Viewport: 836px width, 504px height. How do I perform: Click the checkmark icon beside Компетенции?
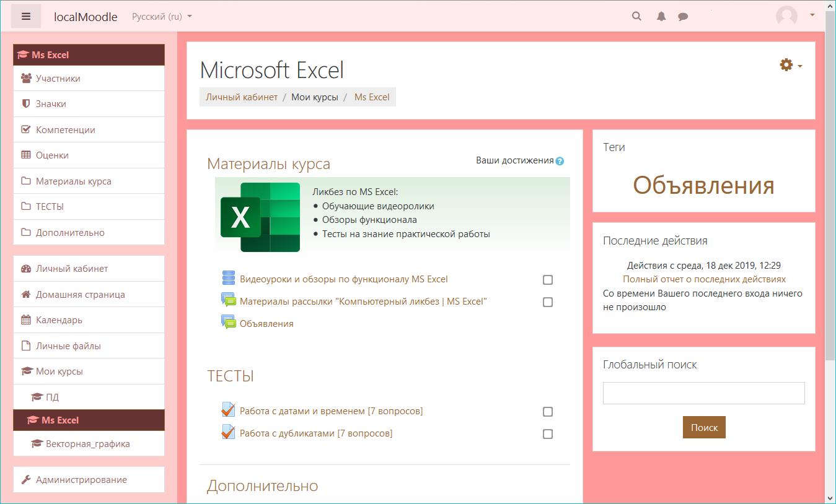coord(26,130)
